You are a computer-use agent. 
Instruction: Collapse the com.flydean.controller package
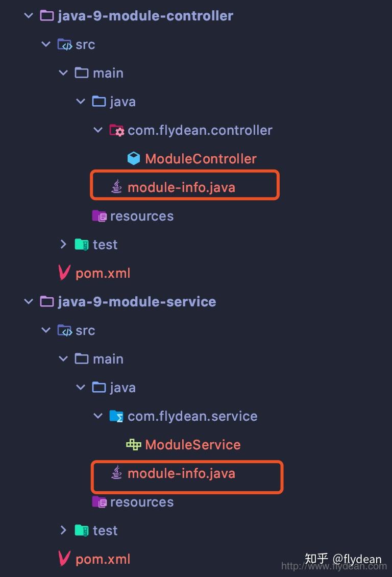(x=98, y=130)
